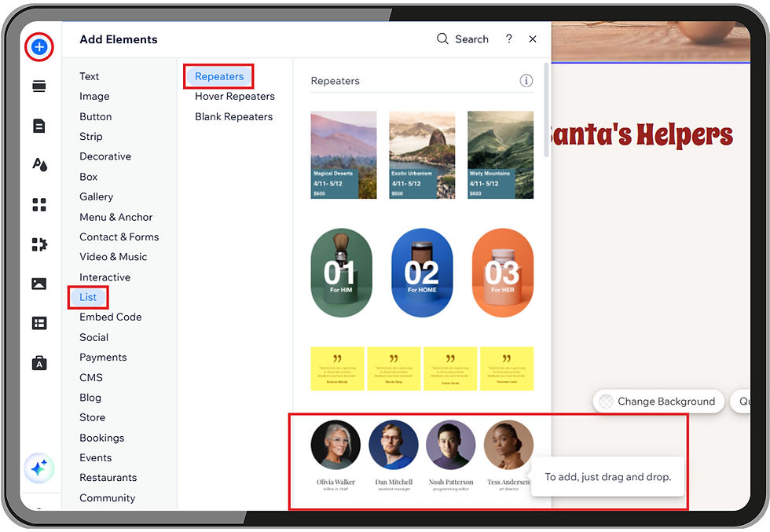Click the info icon beside Repeaters

pyautogui.click(x=526, y=80)
